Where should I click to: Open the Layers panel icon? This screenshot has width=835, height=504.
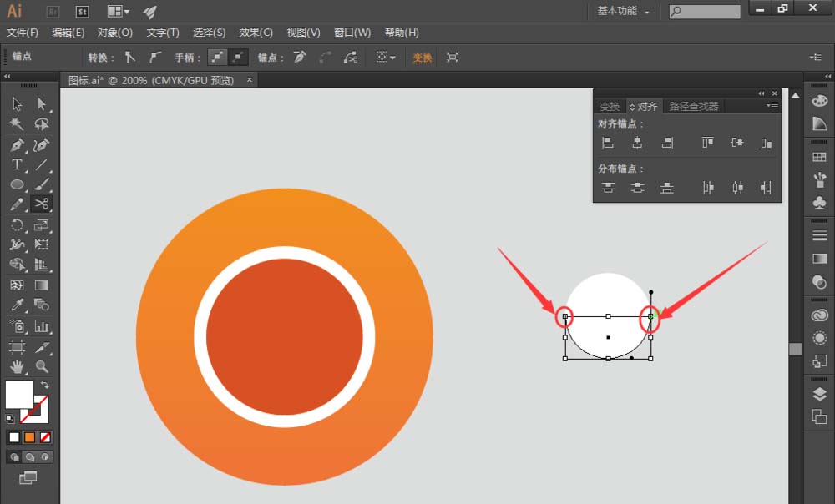(x=820, y=394)
